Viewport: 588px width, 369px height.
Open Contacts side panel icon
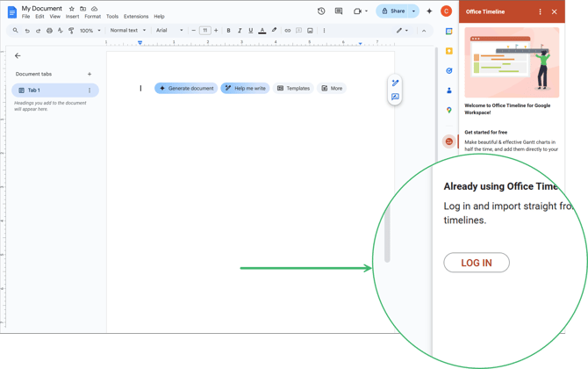tap(448, 90)
